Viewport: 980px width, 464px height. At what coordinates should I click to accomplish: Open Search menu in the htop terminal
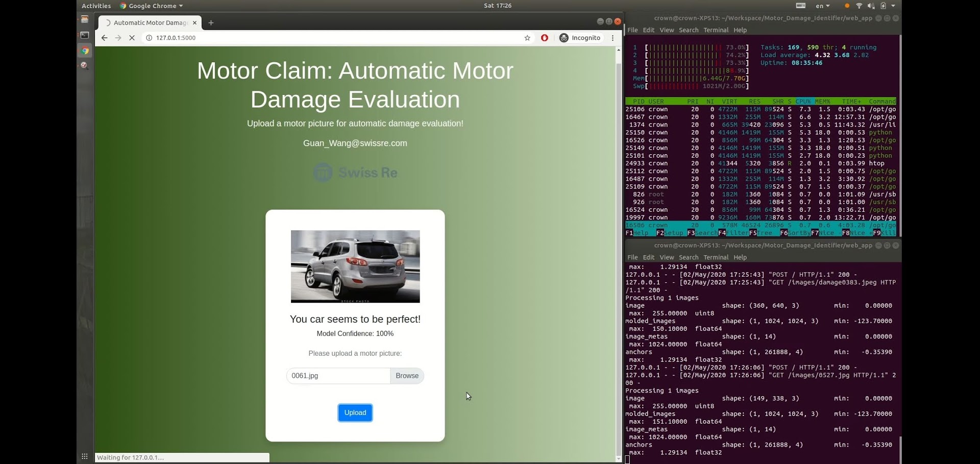coord(689,30)
